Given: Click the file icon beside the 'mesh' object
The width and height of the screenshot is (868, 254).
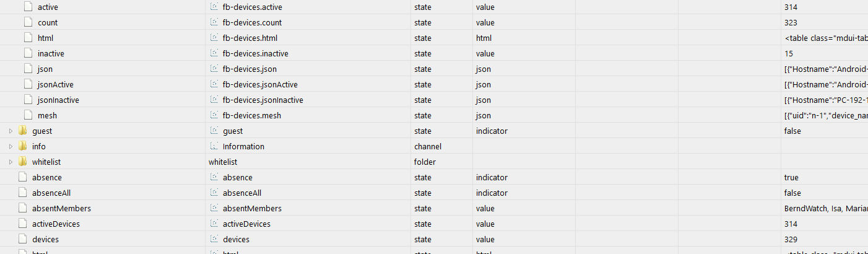Looking at the screenshot, I should tap(28, 115).
